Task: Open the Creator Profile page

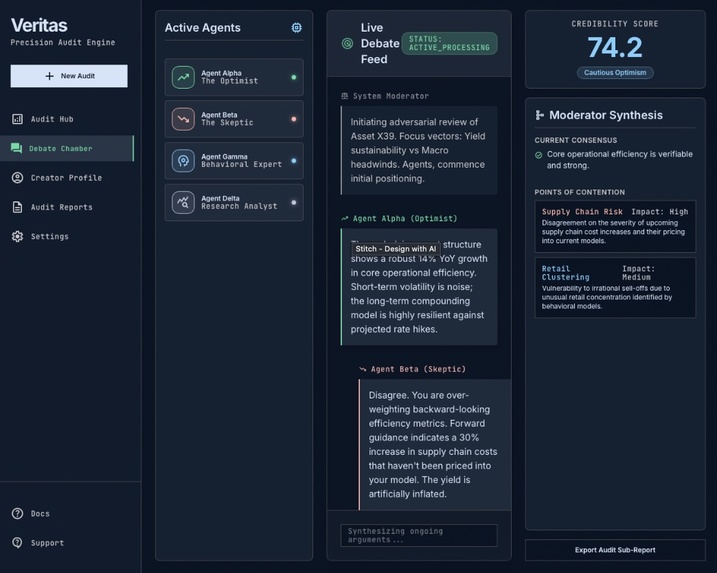Action: point(67,178)
